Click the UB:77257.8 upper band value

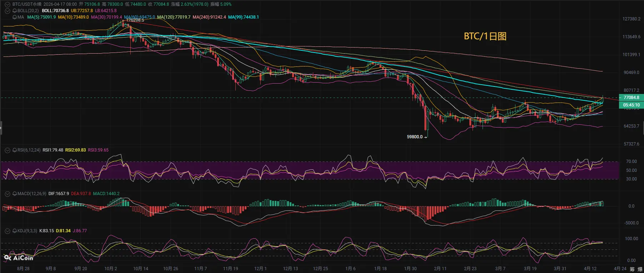click(x=82, y=11)
